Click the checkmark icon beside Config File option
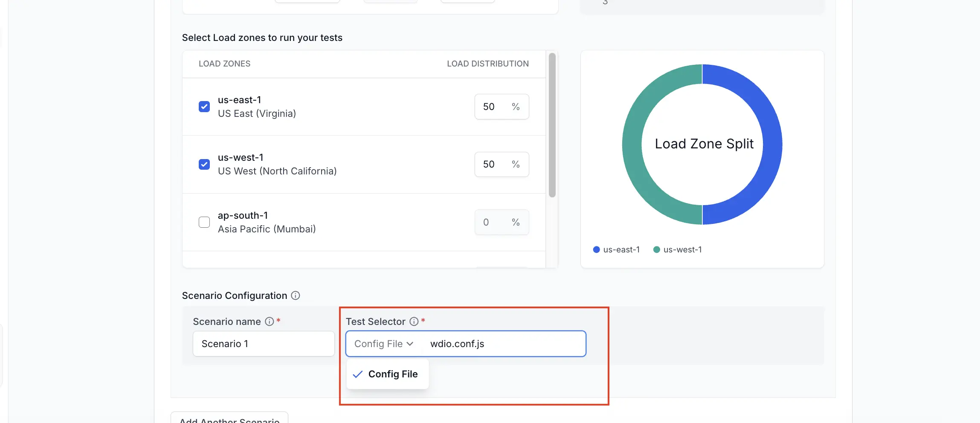This screenshot has width=980, height=423. point(358,374)
